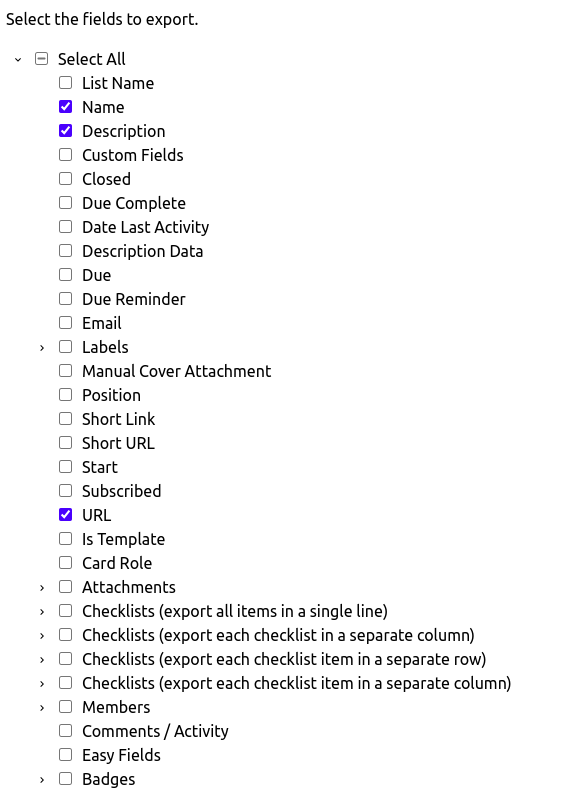Viewport: 576px width, 795px height.
Task: Expand Checklists separate row option
Action: pos(42,660)
